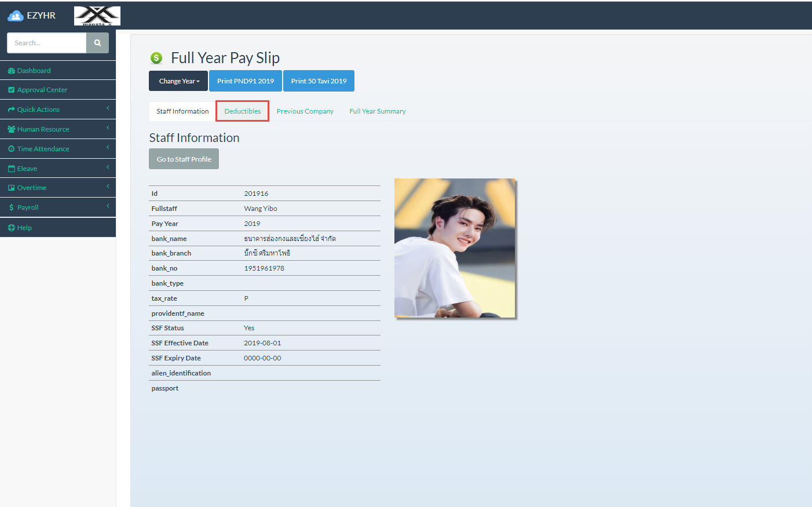Viewport: 812px width, 507px height.
Task: Click the EZYHR cloud logo icon
Action: (16, 16)
